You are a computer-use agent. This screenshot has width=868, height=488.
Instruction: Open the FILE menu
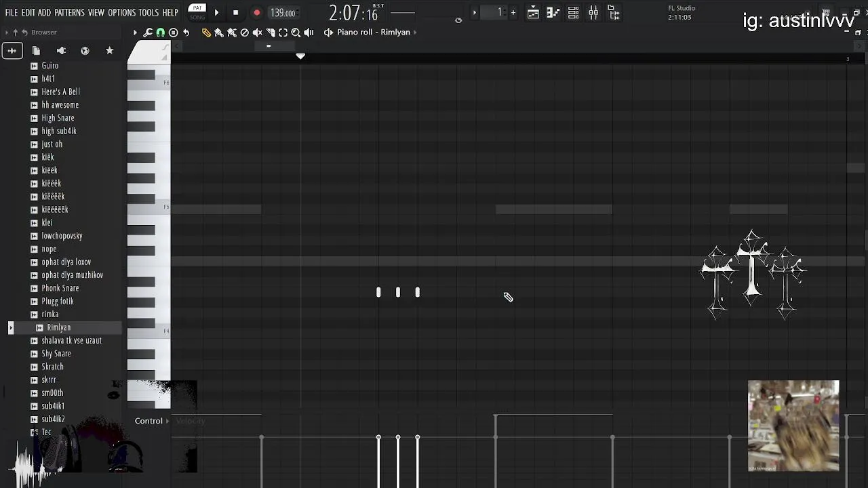[x=12, y=12]
